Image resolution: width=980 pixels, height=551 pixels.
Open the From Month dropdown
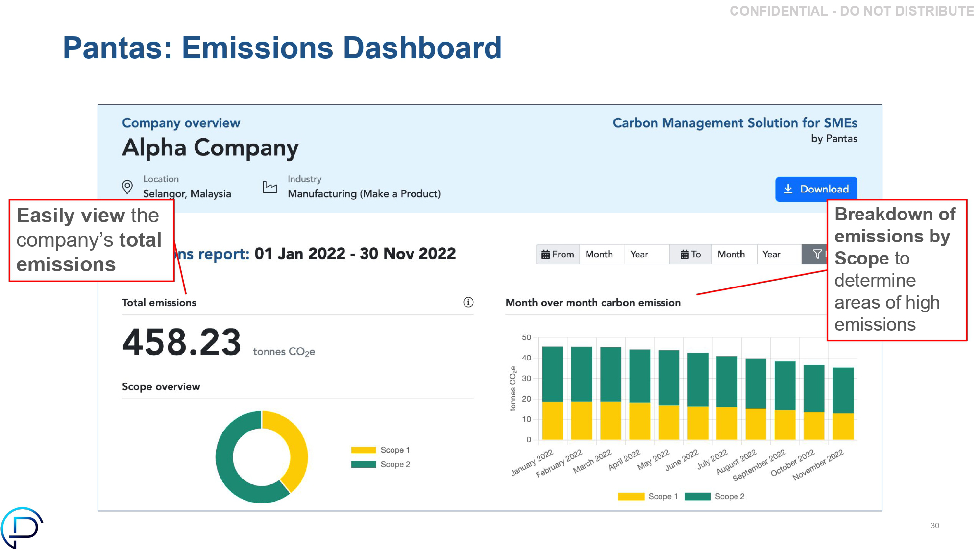(x=602, y=254)
